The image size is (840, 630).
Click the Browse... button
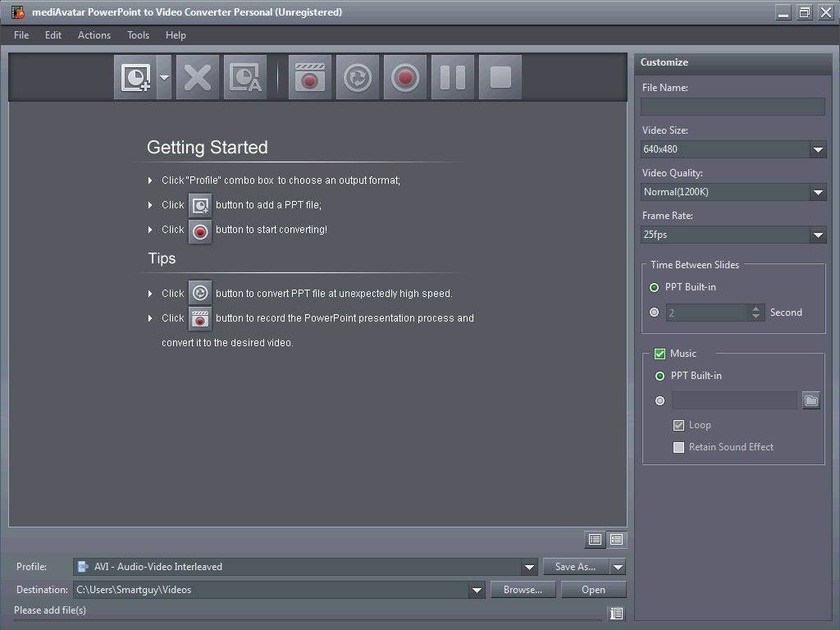(x=523, y=590)
